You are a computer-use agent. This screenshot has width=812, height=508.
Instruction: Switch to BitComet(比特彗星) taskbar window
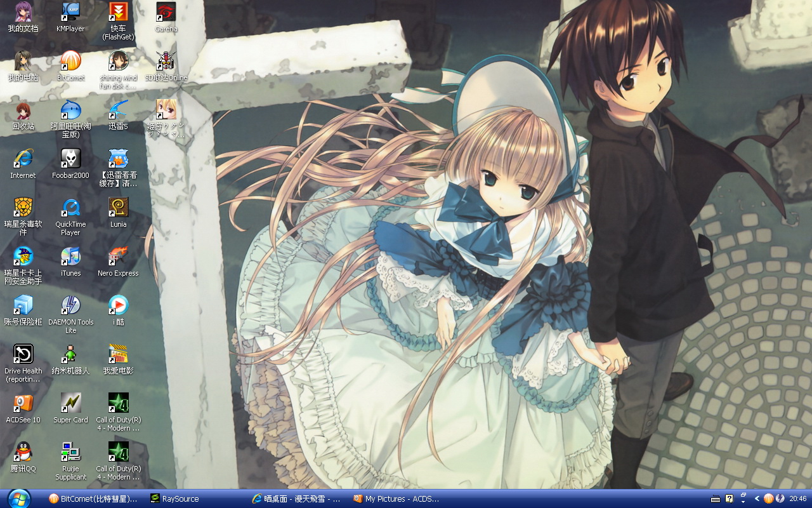pyautogui.click(x=93, y=498)
